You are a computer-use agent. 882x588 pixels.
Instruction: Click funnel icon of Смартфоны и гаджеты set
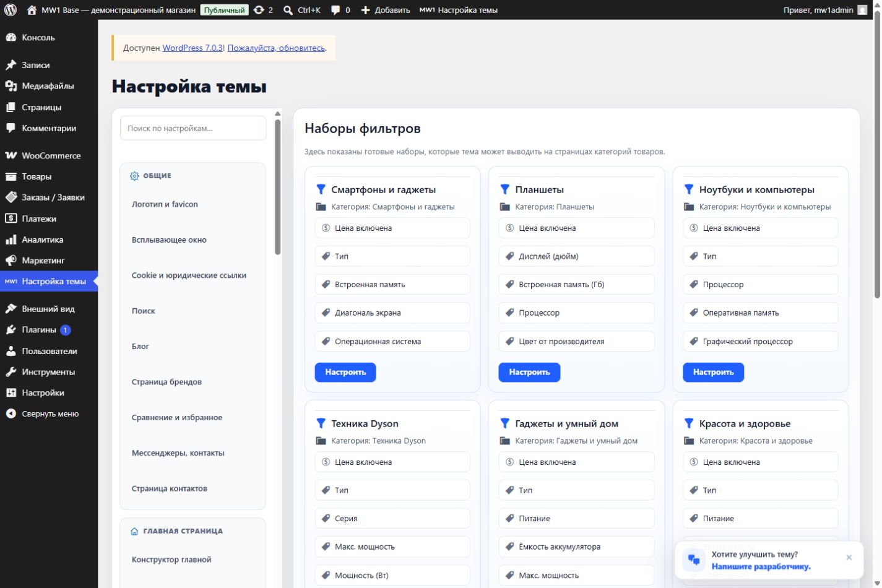(x=321, y=189)
